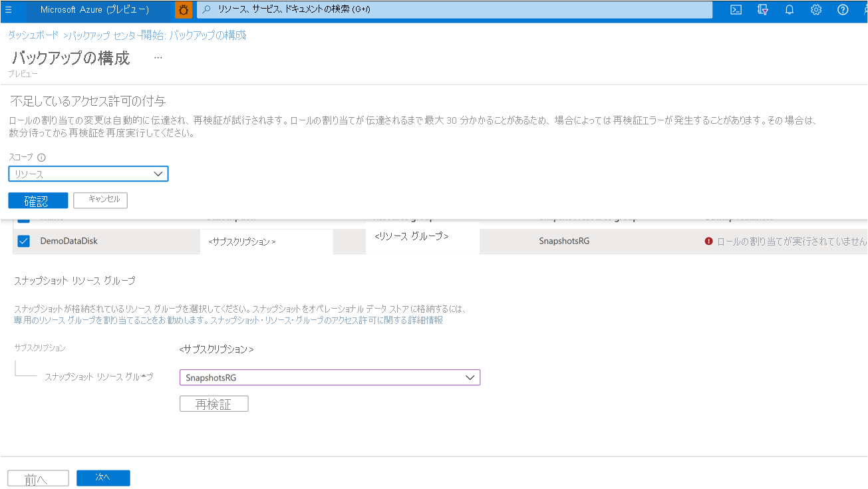The height and width of the screenshot is (489, 868).
Task: Open the hamburger portal menu
Action: (9, 10)
